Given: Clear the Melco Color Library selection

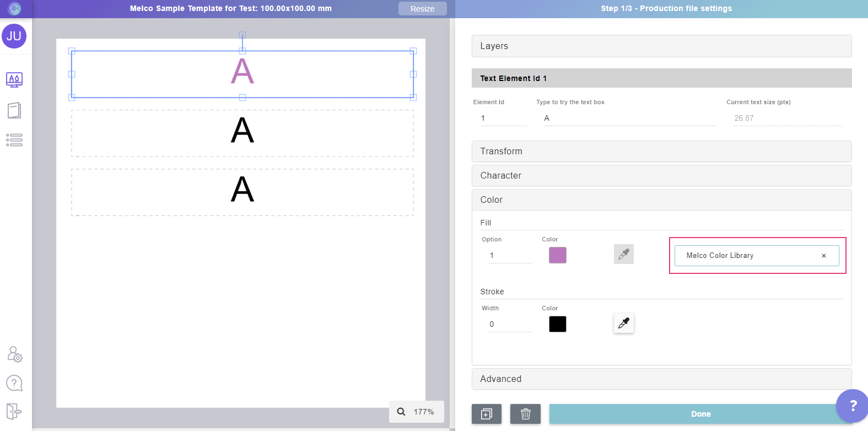Looking at the screenshot, I should tap(823, 256).
